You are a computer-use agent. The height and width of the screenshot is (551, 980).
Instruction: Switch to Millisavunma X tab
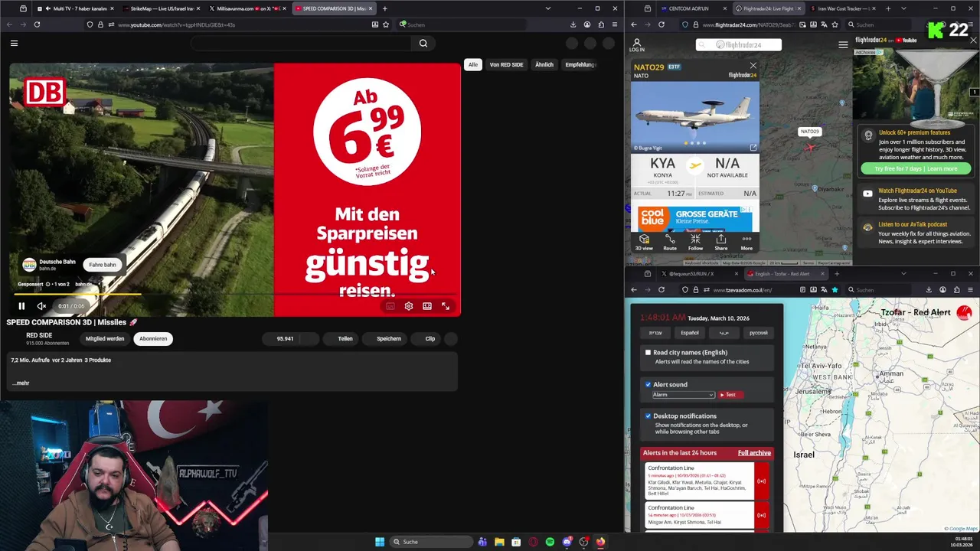247,8
